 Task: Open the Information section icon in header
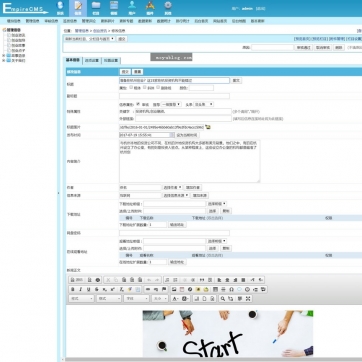point(78,8)
